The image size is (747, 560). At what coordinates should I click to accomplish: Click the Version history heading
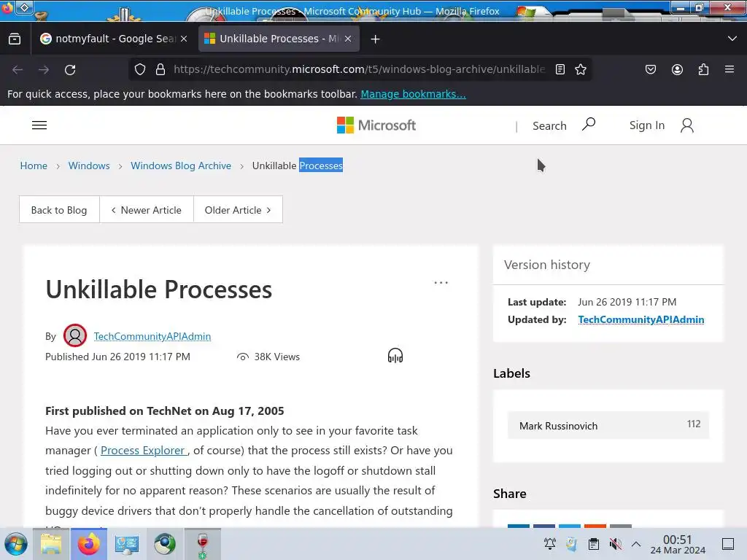[547, 264]
